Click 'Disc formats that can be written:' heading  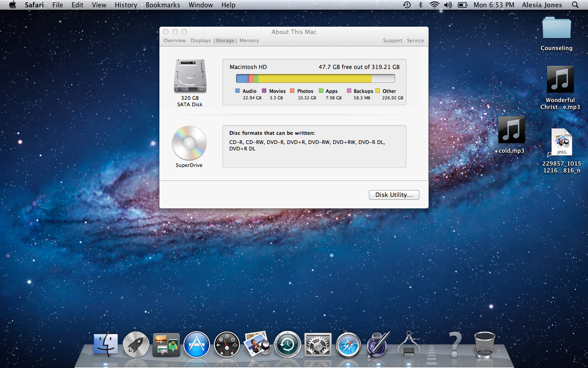coord(272,133)
